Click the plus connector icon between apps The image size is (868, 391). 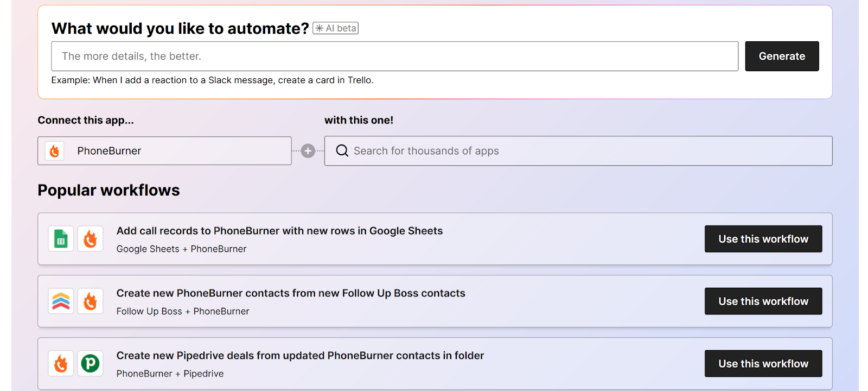coord(308,151)
